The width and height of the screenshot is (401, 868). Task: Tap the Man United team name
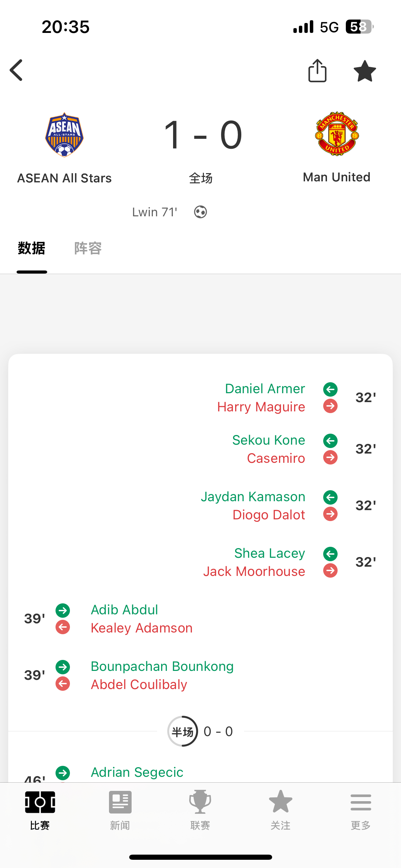tap(337, 177)
